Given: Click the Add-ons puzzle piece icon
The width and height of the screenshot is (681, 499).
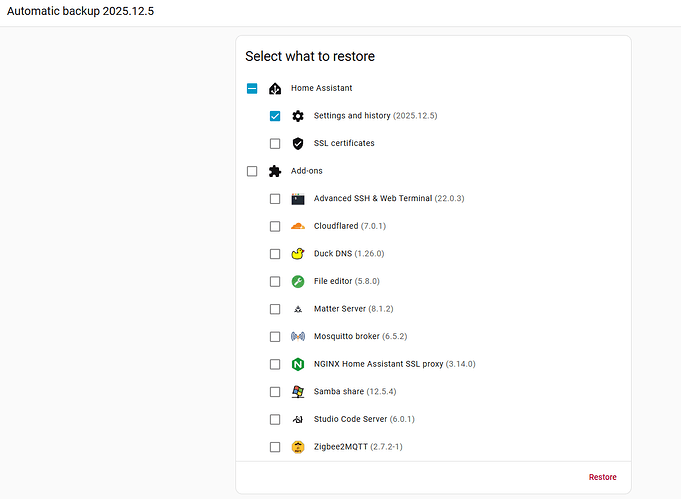Looking at the screenshot, I should point(275,171).
